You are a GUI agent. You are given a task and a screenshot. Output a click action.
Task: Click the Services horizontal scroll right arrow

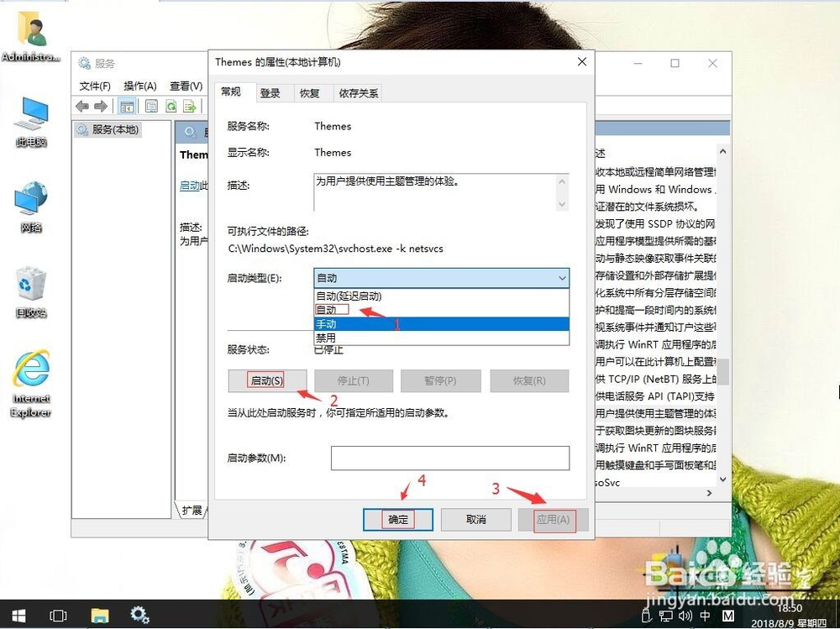point(710,493)
